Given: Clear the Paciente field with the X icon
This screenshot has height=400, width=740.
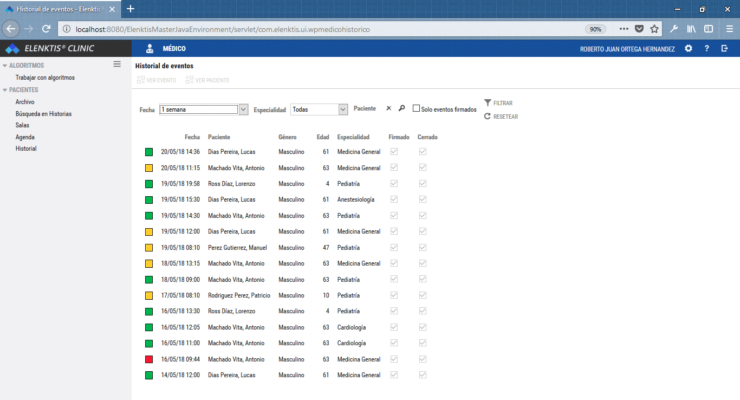Looking at the screenshot, I should tap(389, 108).
